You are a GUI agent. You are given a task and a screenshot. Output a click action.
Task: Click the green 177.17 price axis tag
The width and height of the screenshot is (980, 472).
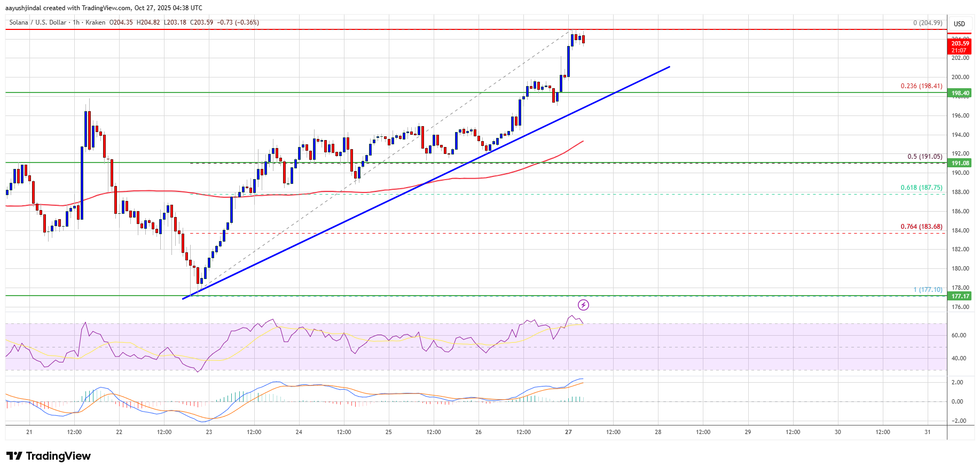[x=960, y=296]
